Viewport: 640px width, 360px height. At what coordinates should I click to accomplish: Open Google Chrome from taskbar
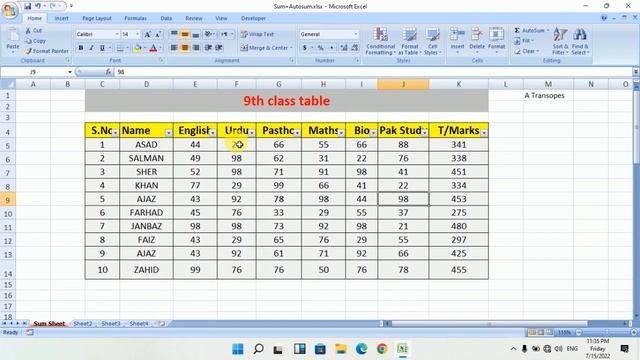[x=382, y=349]
